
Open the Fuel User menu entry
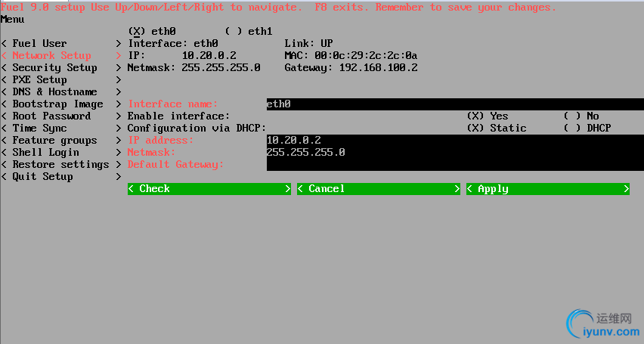62,44
